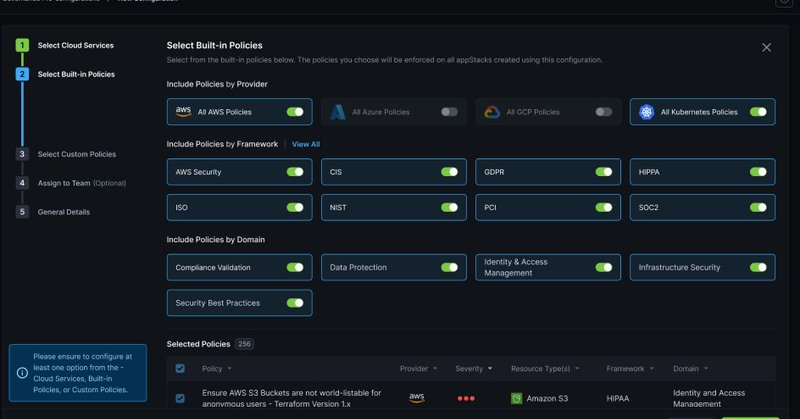The width and height of the screenshot is (800, 419).
Task: Sort by Policy column dropdown arrow
Action: (x=230, y=368)
